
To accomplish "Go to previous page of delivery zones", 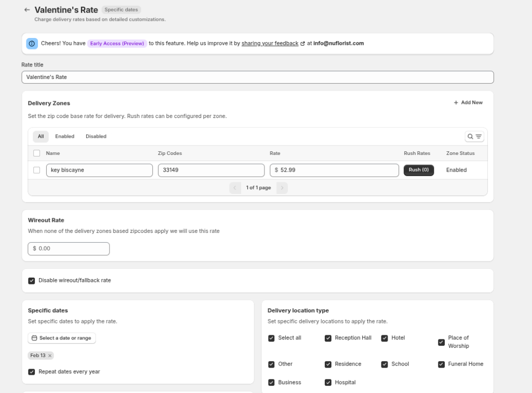I will point(235,188).
